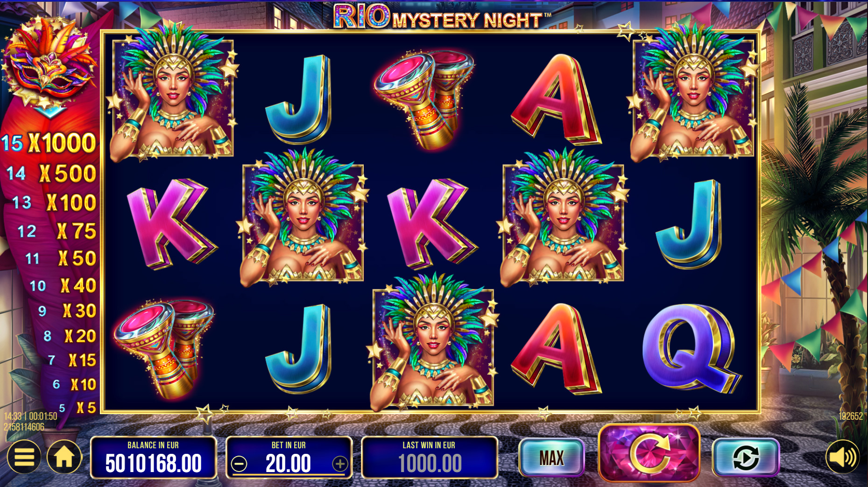Go to the home lobby icon
This screenshot has height=487, width=868.
point(64,457)
